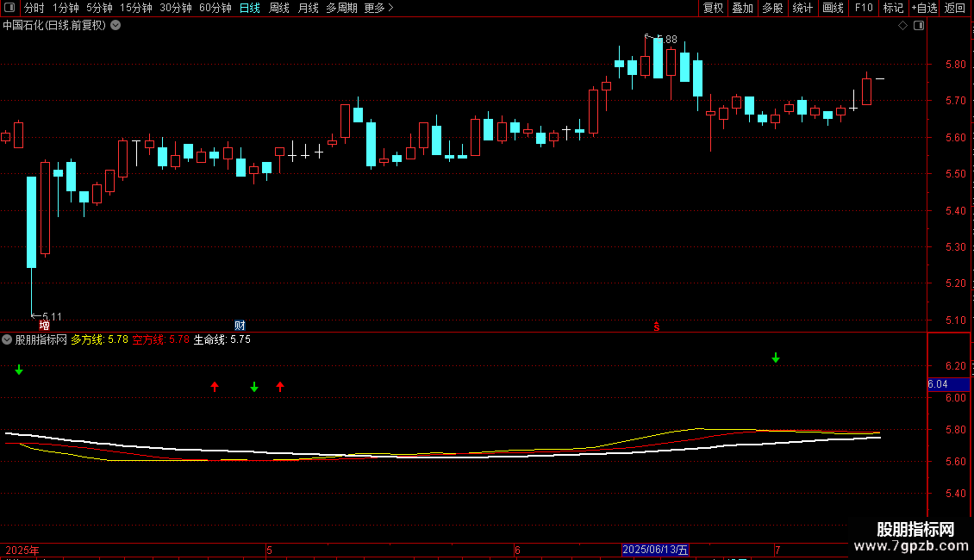Click the first green down arrow signal at left
Viewport: 974px width, 560px height.
click(19, 370)
